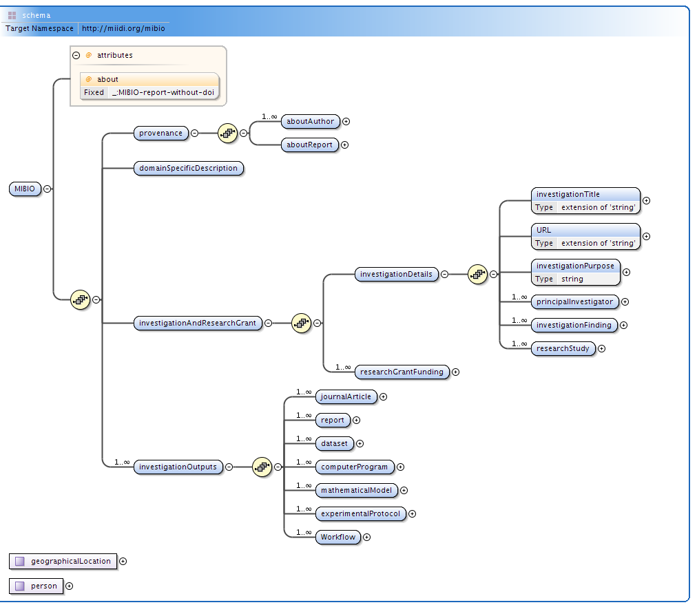This screenshot has width=697, height=616.
Task: Click the schema grid icon in header
Action: tap(12, 15)
